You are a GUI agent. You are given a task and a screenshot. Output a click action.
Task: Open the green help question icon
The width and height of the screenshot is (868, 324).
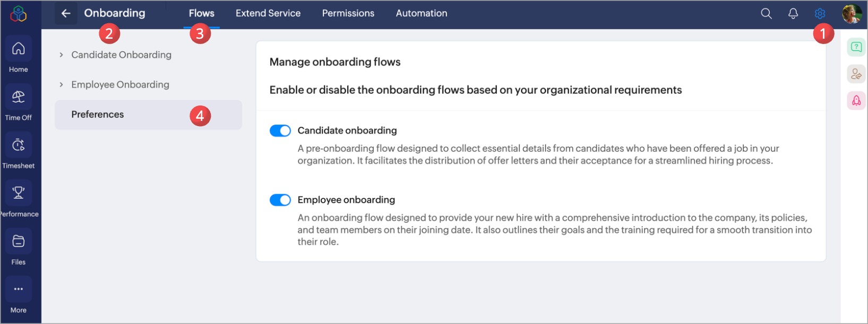(x=856, y=47)
